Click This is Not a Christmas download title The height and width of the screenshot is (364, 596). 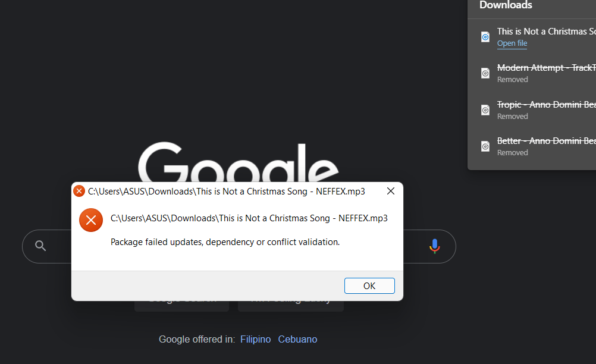tap(546, 32)
